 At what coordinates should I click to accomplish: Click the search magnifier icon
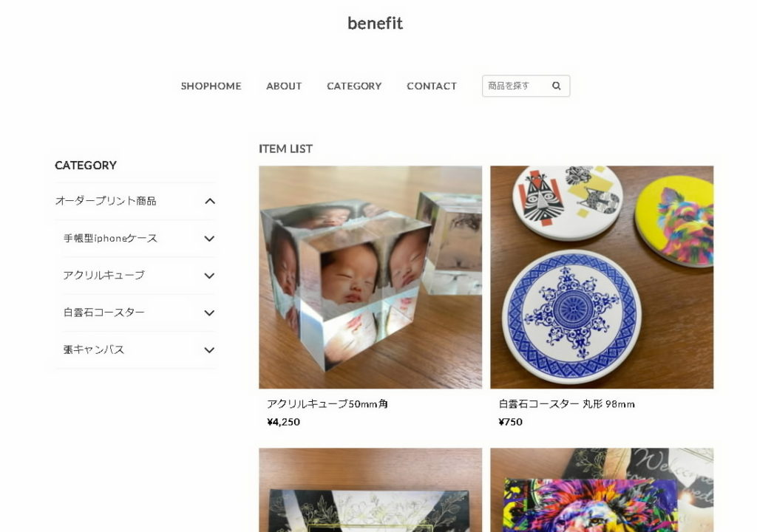pyautogui.click(x=556, y=86)
